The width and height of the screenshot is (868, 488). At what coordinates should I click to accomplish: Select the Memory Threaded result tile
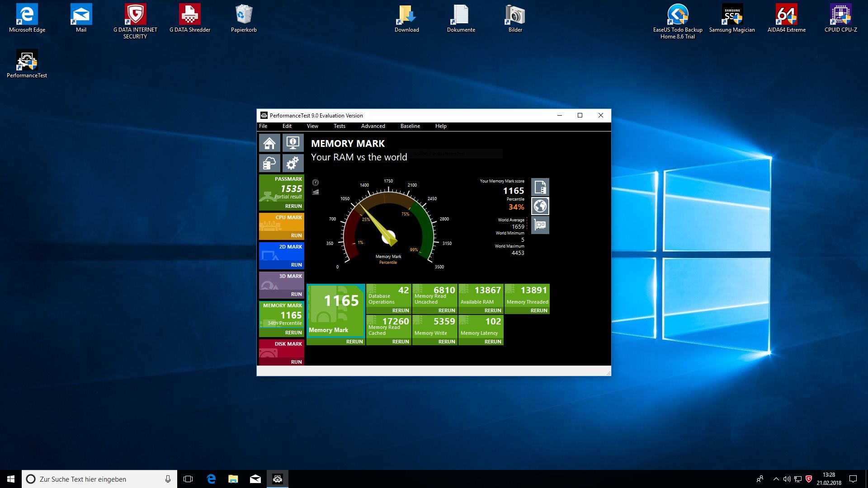tap(527, 296)
